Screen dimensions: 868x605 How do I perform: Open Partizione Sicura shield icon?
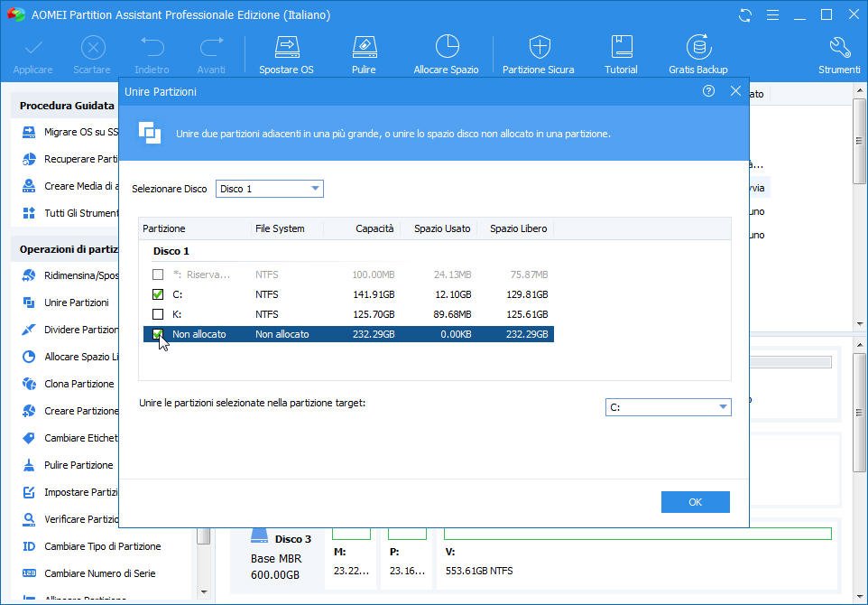click(x=539, y=53)
